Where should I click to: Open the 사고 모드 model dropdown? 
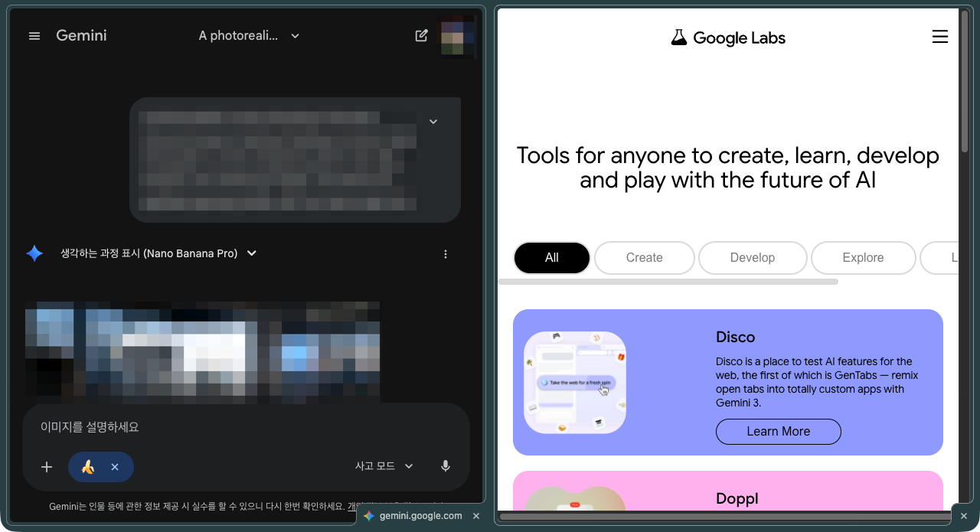click(384, 466)
